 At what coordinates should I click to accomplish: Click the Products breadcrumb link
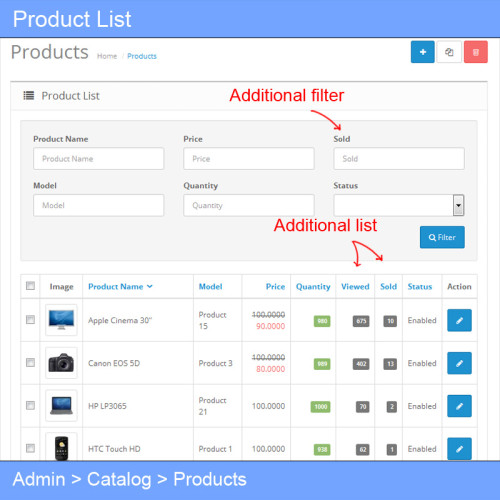[142, 56]
